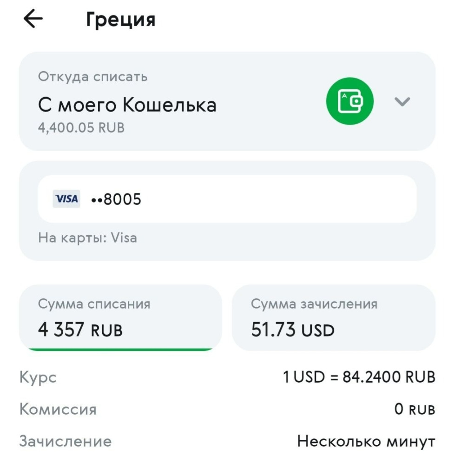This screenshot has height=476, width=454.
Task: Focus the "Сумма списания" amount field
Action: click(x=120, y=317)
